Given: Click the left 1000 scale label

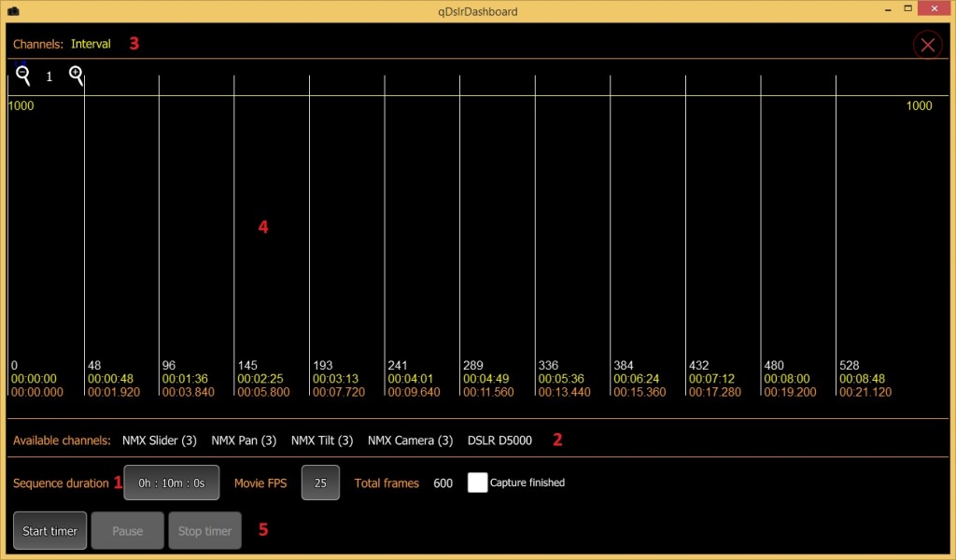Looking at the screenshot, I should coord(21,105).
